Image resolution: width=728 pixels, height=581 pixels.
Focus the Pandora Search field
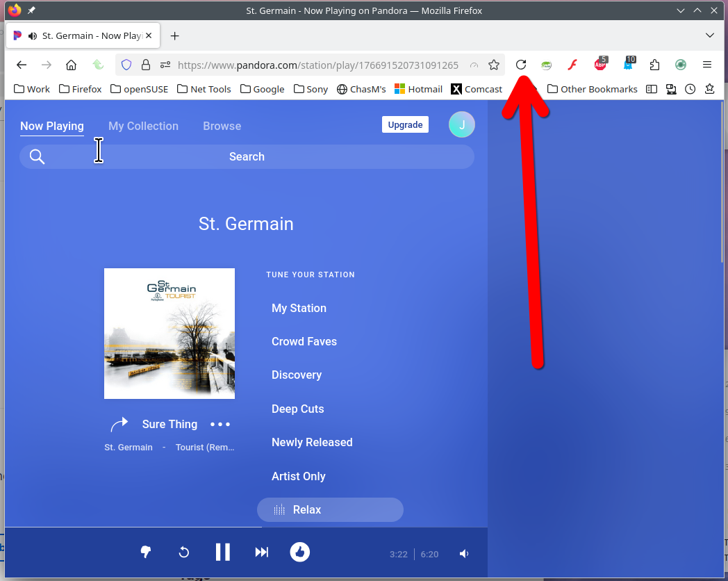pyautogui.click(x=247, y=156)
